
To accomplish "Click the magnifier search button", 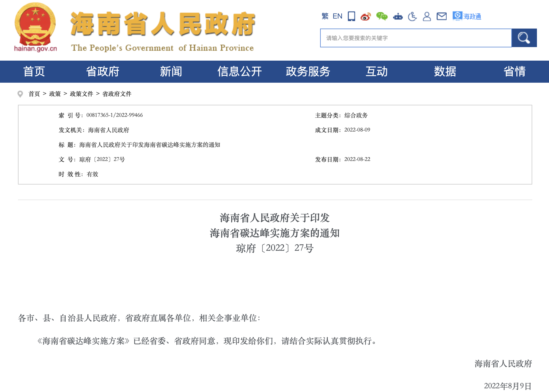I will tap(524, 38).
